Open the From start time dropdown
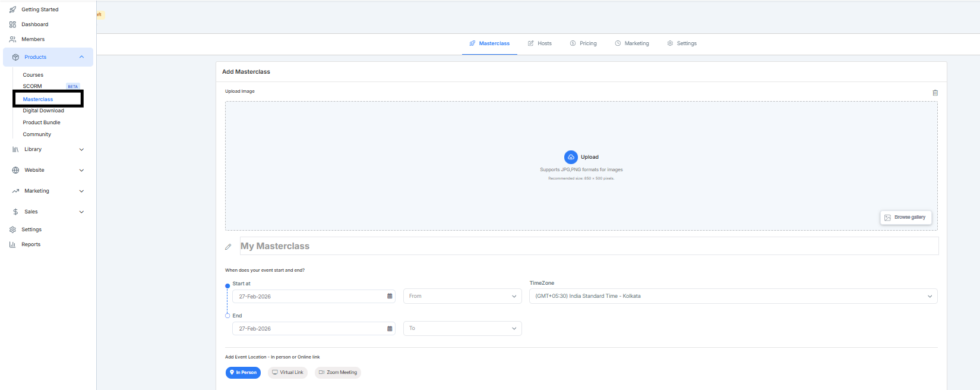 tap(462, 296)
